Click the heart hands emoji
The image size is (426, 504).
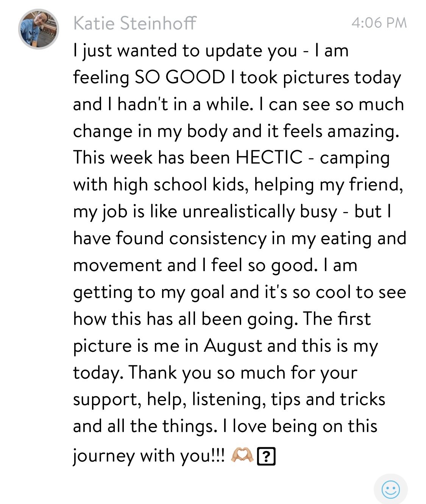tap(242, 455)
